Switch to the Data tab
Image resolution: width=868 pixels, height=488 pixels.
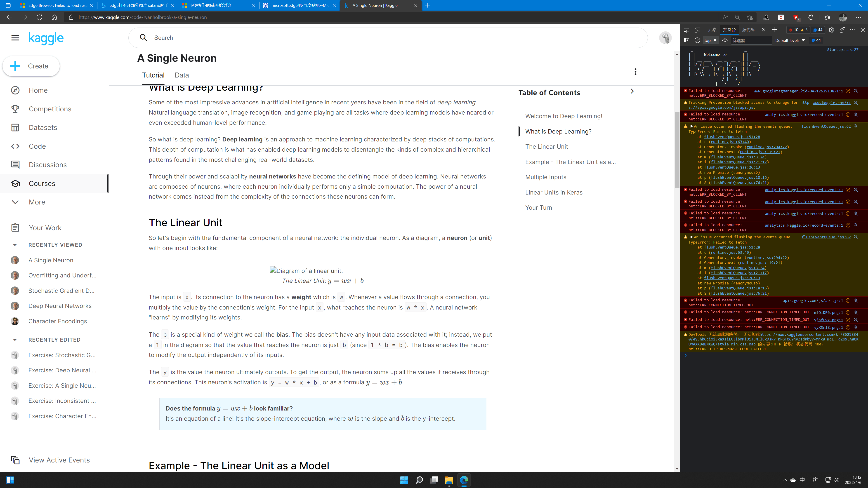[x=182, y=75]
